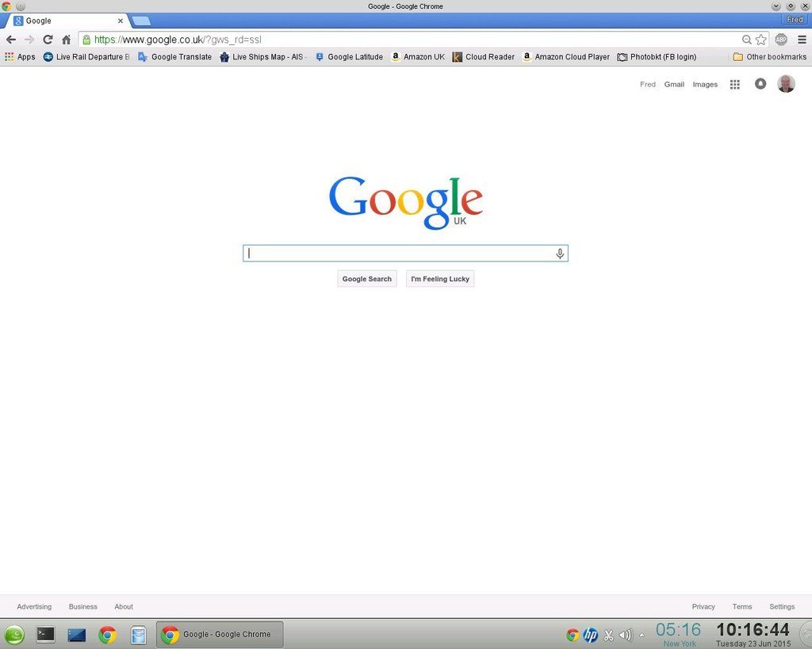
Task: Open the Business footer link
Action: (x=82, y=606)
